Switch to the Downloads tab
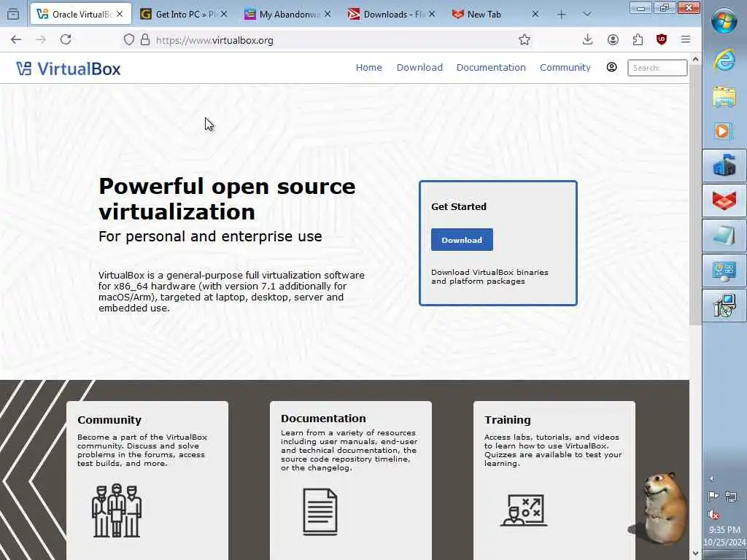The height and width of the screenshot is (560, 747). [x=391, y=15]
